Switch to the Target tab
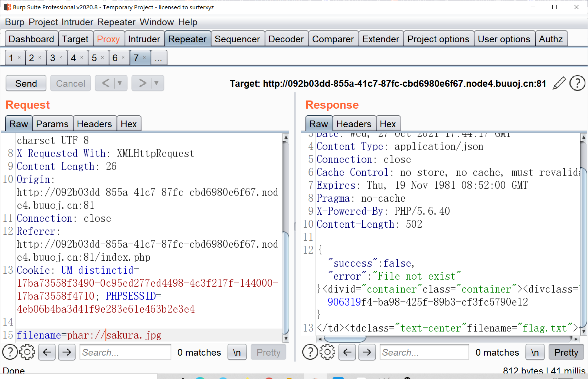Viewport: 588px width, 379px height. click(x=75, y=39)
